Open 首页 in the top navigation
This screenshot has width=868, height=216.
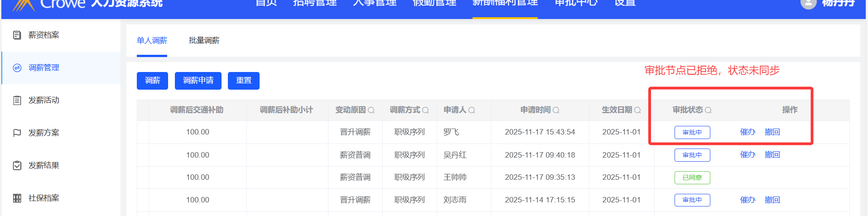pos(266,3)
